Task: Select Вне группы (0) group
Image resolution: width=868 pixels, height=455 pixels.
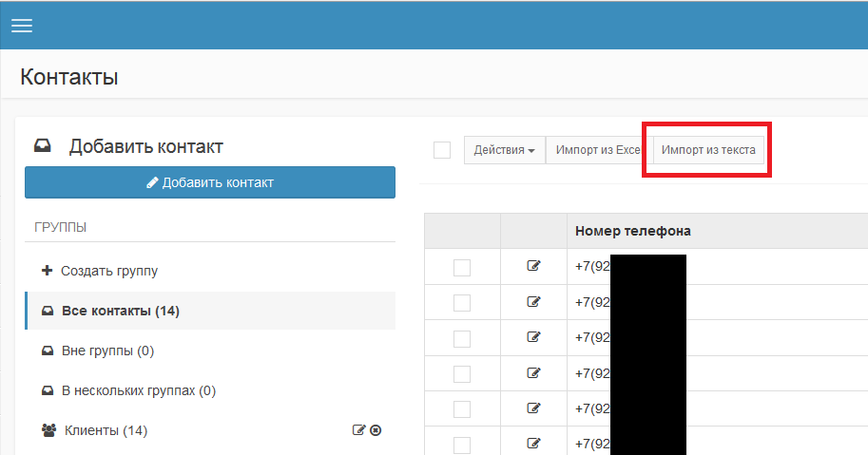Action: 107,351
